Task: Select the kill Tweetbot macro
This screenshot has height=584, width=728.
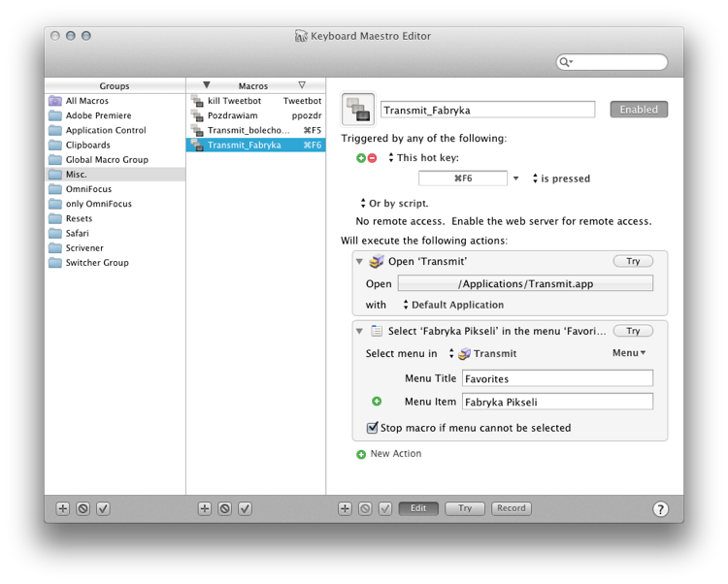Action: pos(256,101)
